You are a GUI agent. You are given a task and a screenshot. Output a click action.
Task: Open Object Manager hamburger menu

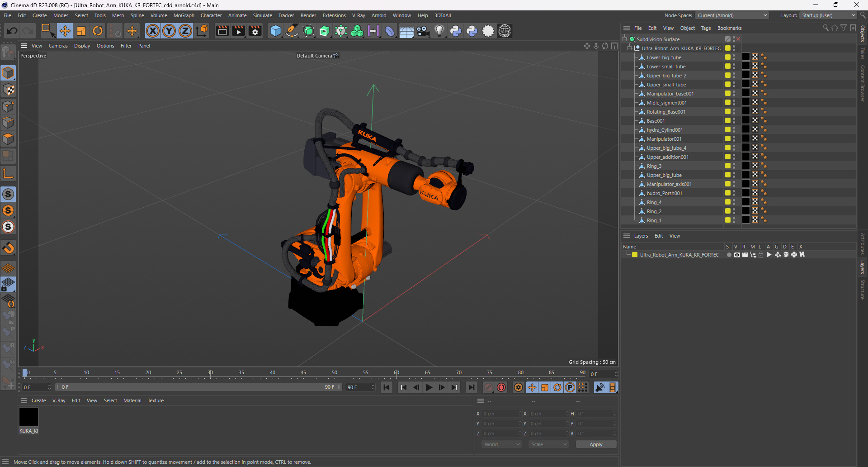pyautogui.click(x=626, y=28)
